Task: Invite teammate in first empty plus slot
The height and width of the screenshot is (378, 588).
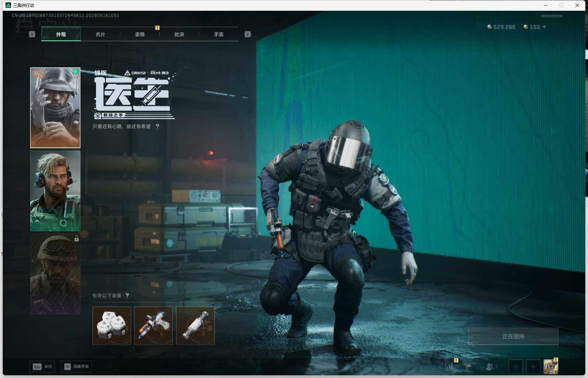Action: (516, 367)
